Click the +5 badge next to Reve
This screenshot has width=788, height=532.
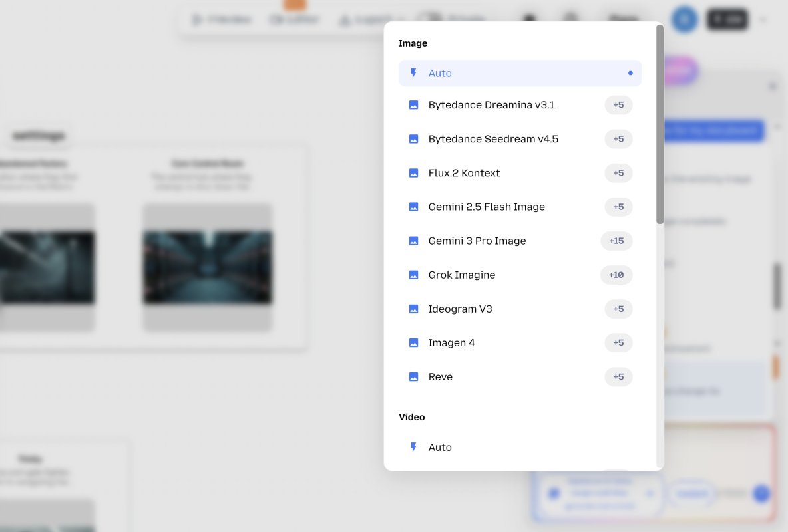pyautogui.click(x=618, y=376)
